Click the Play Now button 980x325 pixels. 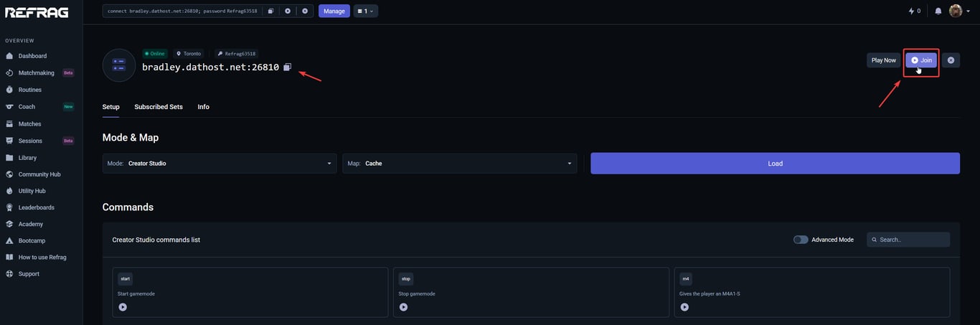[884, 60]
